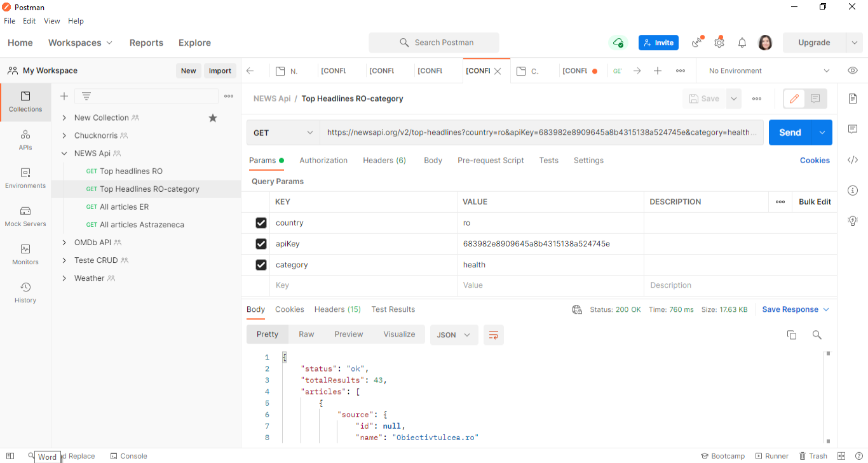868x463 pixels.
Task: Open the user avatar menu
Action: 765,43
